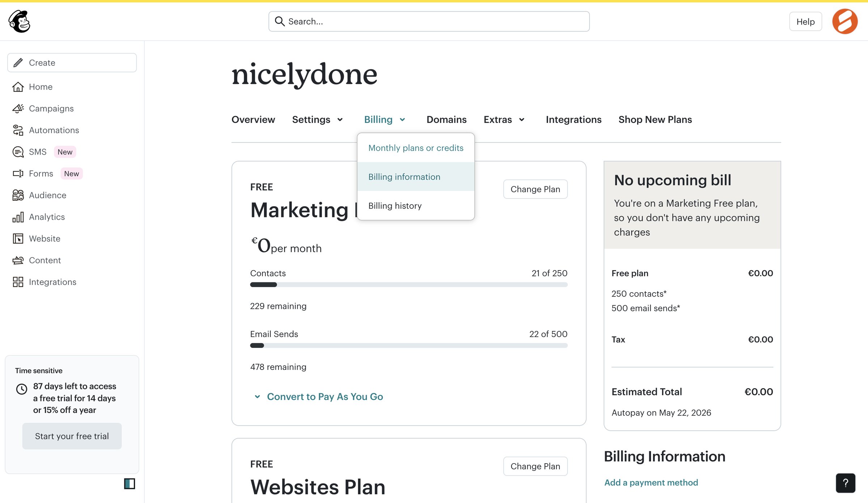The height and width of the screenshot is (503, 868).
Task: Click the 'Time sensitive' label
Action: pyautogui.click(x=39, y=371)
